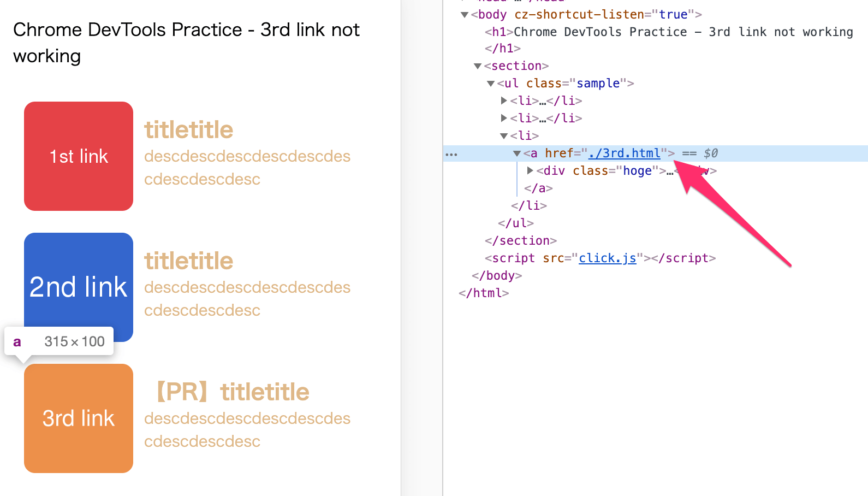Image resolution: width=868 pixels, height=496 pixels.
Task: Expand the second collapsed li node
Action: pos(504,119)
